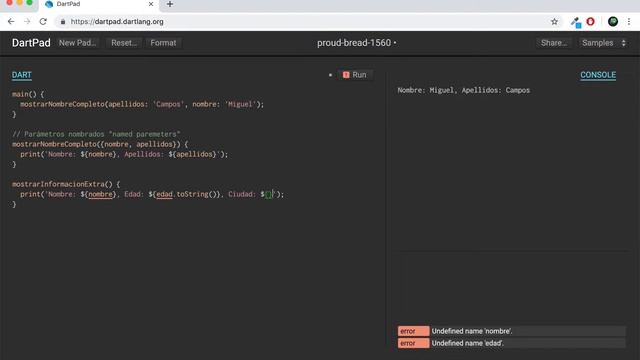Go back to the previous page
Image resolution: width=640 pixels, height=360 pixels.
pos(11,22)
